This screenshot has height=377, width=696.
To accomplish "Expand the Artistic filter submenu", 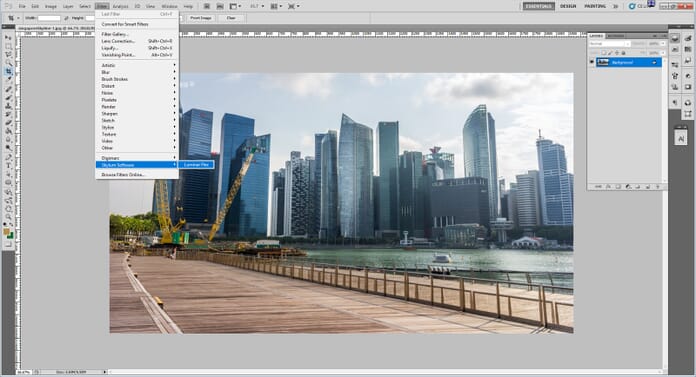I will click(x=137, y=65).
